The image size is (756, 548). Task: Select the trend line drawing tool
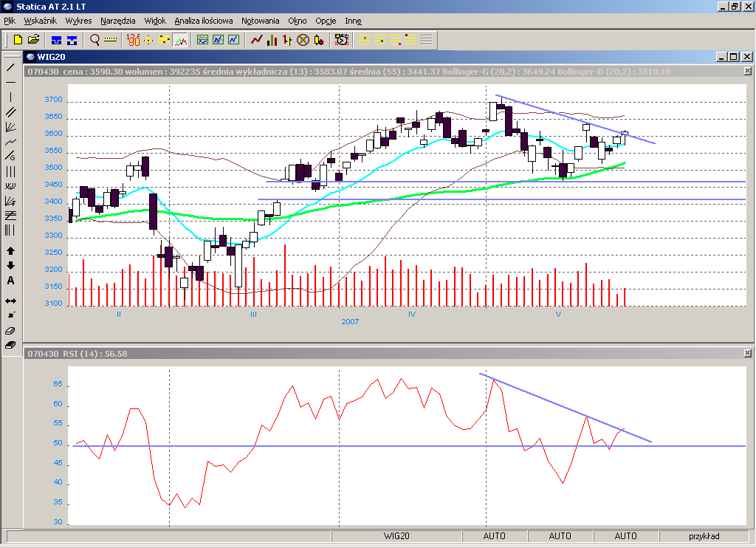10,67
